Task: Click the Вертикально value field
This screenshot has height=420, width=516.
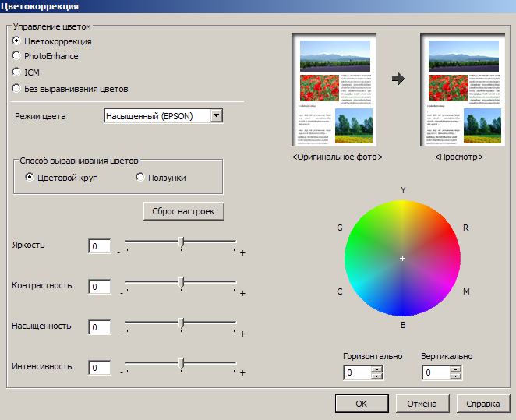Action: click(436, 372)
